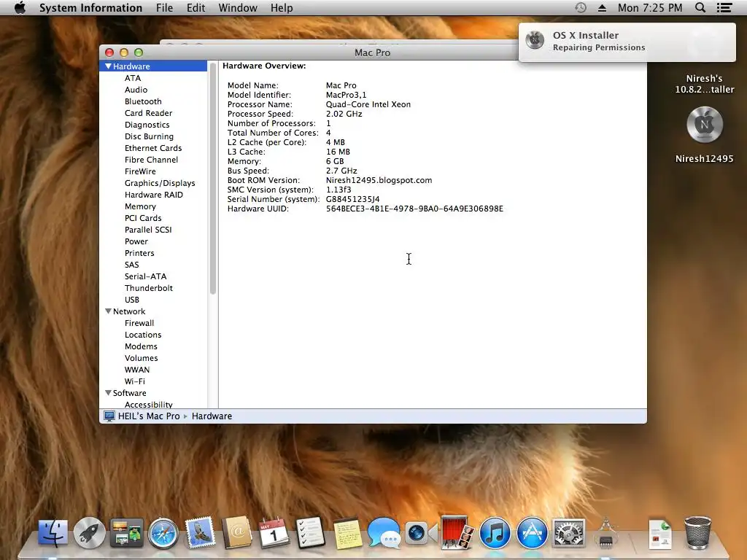The width and height of the screenshot is (747, 560).
Task: Click Hardware in the path bar
Action: pos(212,416)
